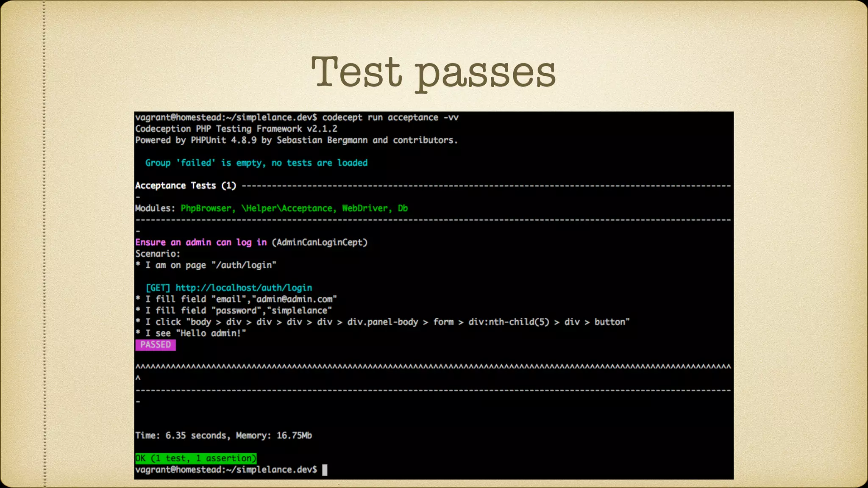Click the AdminCanLoginCept test name
868x488 pixels.
320,242
